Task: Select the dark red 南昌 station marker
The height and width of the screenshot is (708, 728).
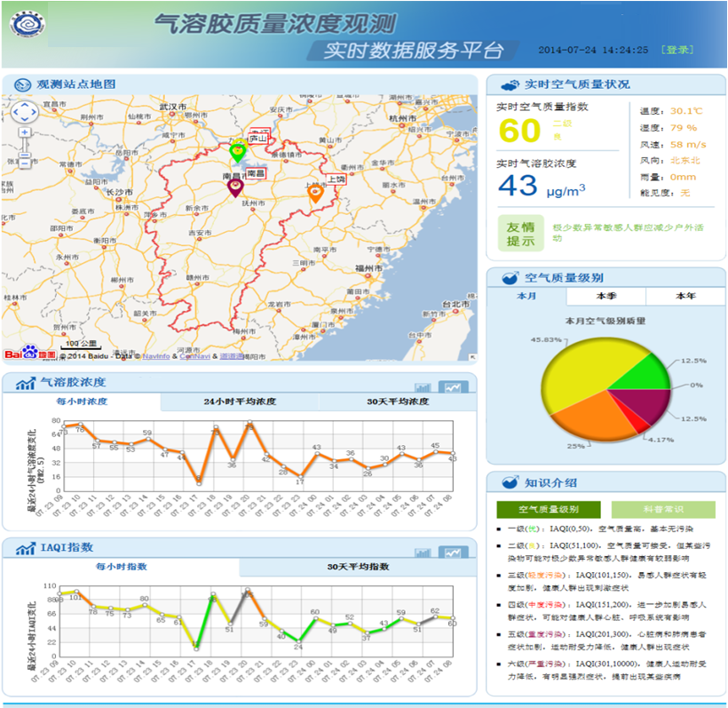Action: click(235, 187)
